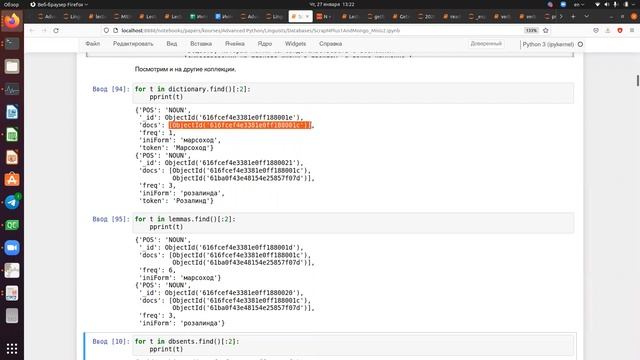Open the clock and calendar panel
640x360 pixels.
(332, 4)
